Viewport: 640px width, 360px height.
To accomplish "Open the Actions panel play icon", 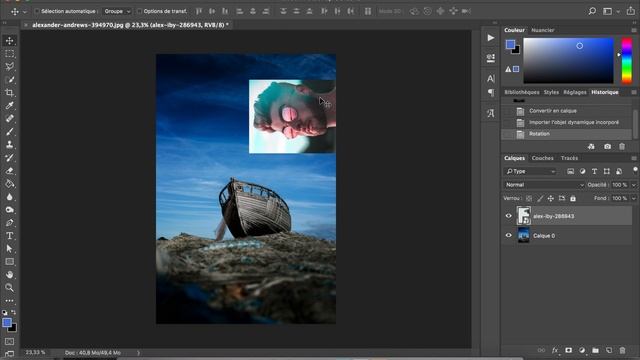I will pos(491,38).
